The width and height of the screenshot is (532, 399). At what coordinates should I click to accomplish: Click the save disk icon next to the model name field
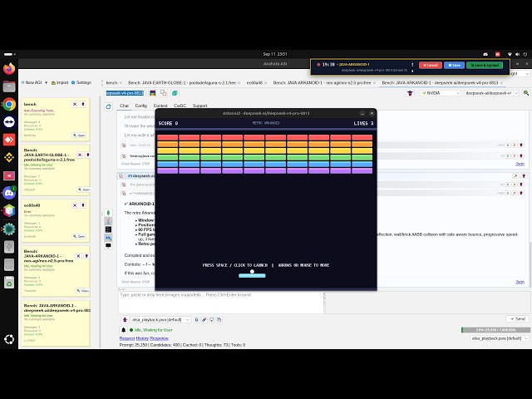(x=153, y=93)
